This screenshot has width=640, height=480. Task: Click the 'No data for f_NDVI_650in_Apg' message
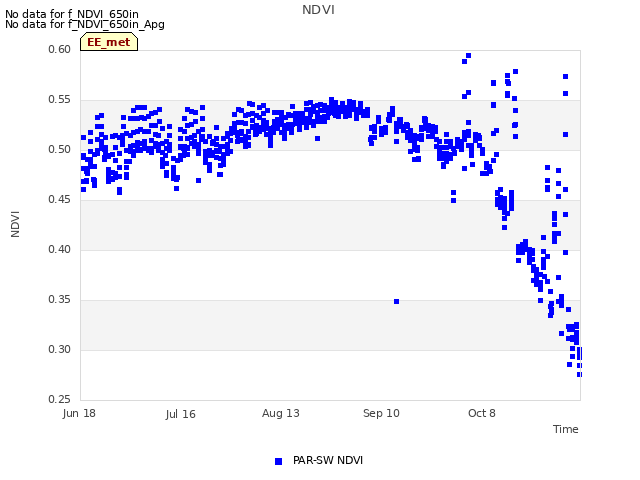pos(85,24)
